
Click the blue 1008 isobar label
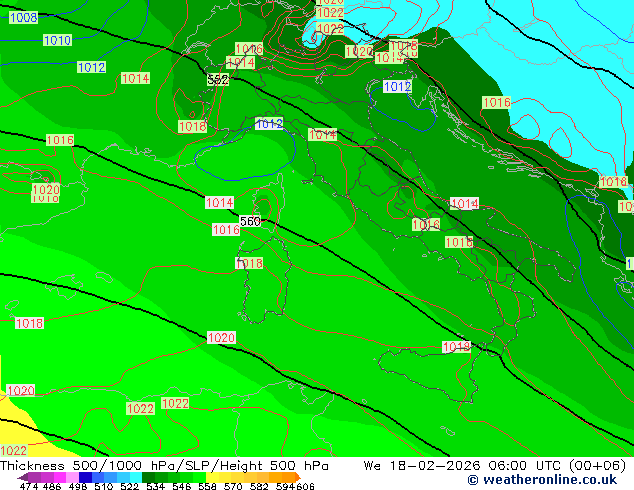pos(23,17)
